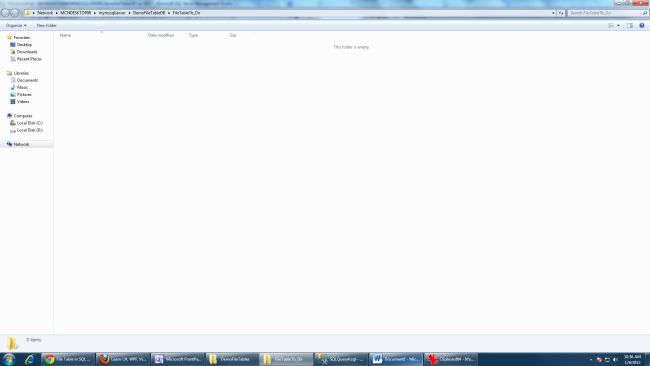Open the Pictures library

click(x=24, y=95)
